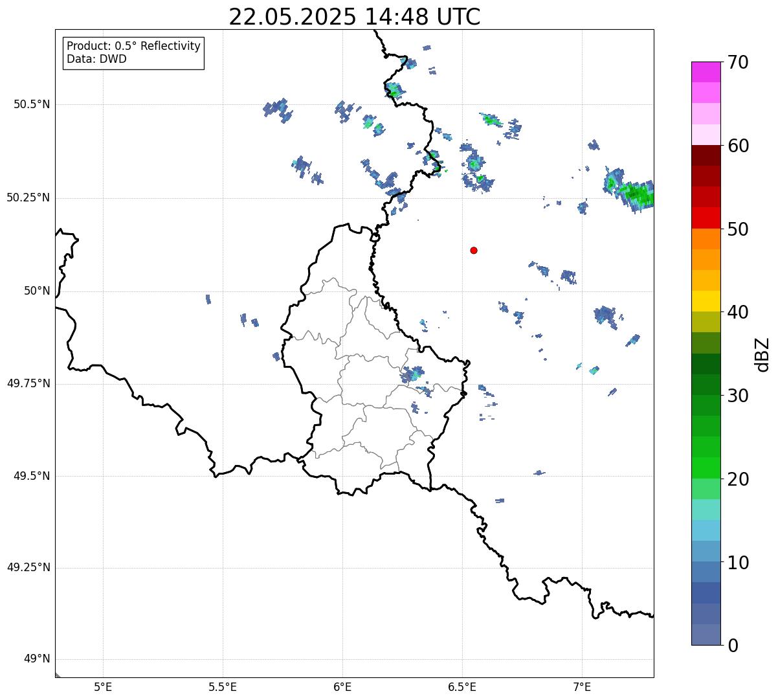This screenshot has height=700, width=778.
Task: Click the longitude label 6°E
Action: pos(342,686)
